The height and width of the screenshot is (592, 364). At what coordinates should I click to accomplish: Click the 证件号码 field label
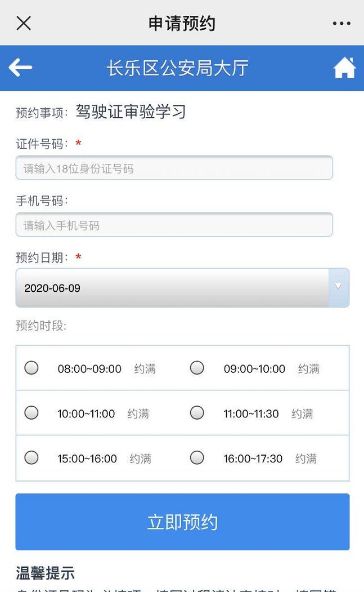(42, 144)
